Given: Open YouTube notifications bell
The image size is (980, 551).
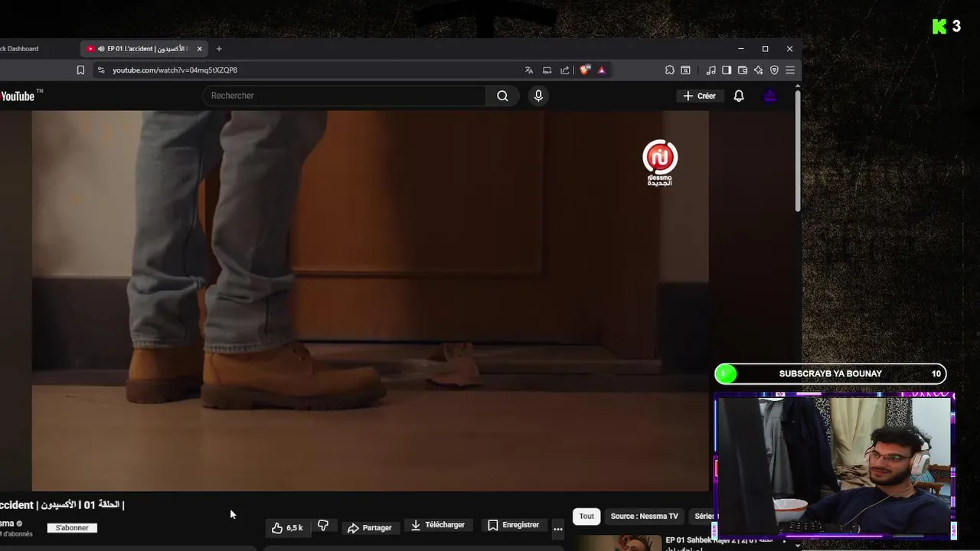Looking at the screenshot, I should coord(739,96).
